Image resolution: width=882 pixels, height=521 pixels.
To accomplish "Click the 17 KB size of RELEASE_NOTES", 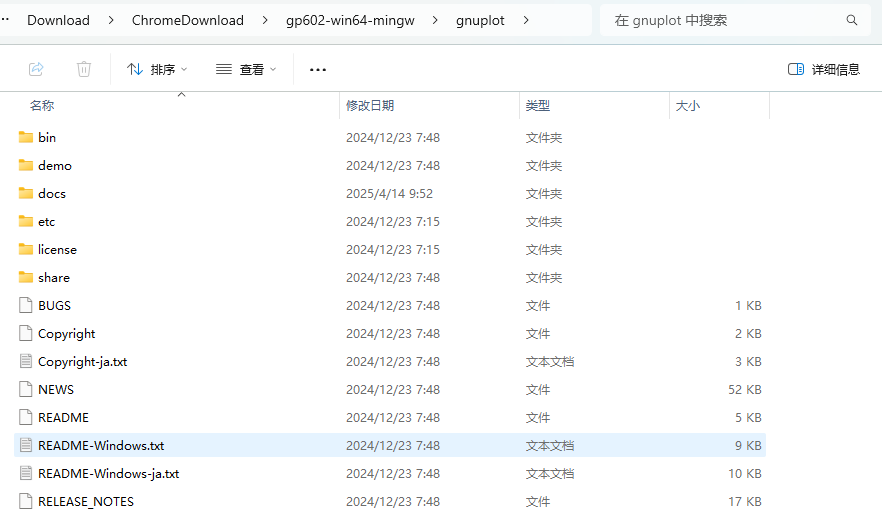I will click(745, 501).
